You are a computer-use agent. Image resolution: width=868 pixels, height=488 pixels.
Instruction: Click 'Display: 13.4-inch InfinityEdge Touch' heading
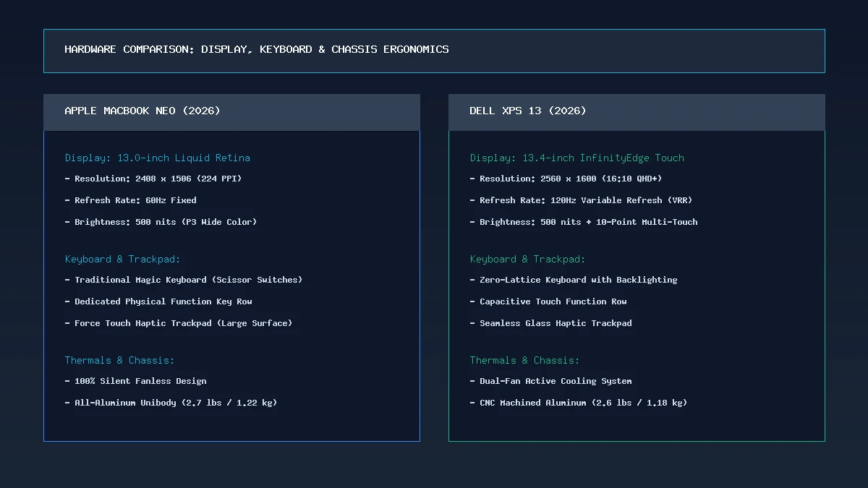click(x=576, y=158)
